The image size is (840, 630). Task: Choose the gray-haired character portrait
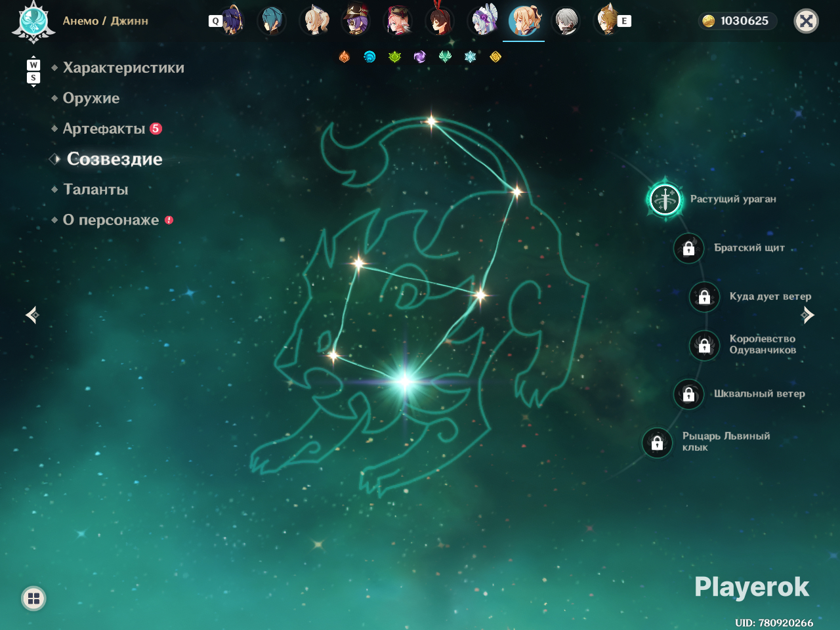tap(566, 20)
